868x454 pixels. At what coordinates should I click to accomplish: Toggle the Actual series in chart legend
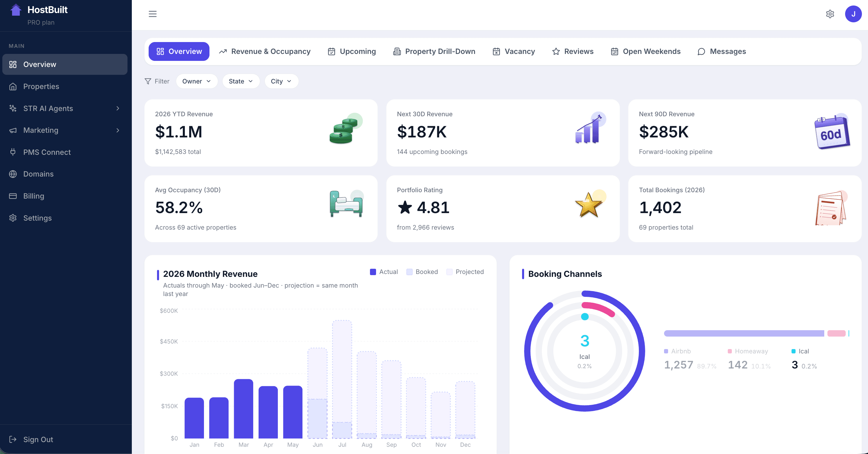384,272
